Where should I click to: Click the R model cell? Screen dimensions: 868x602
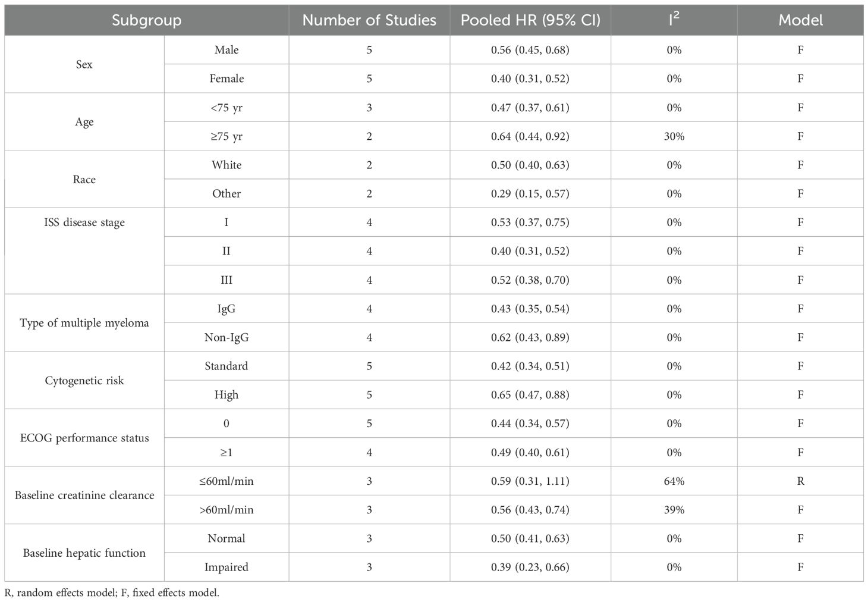coord(800,481)
